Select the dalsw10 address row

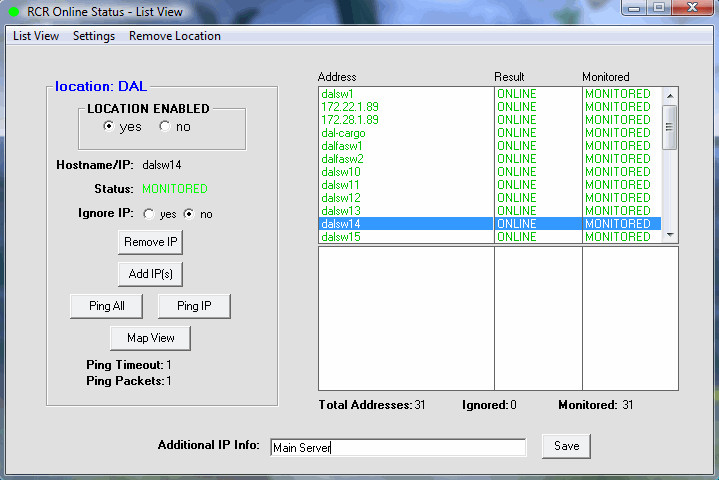[x=490, y=172]
